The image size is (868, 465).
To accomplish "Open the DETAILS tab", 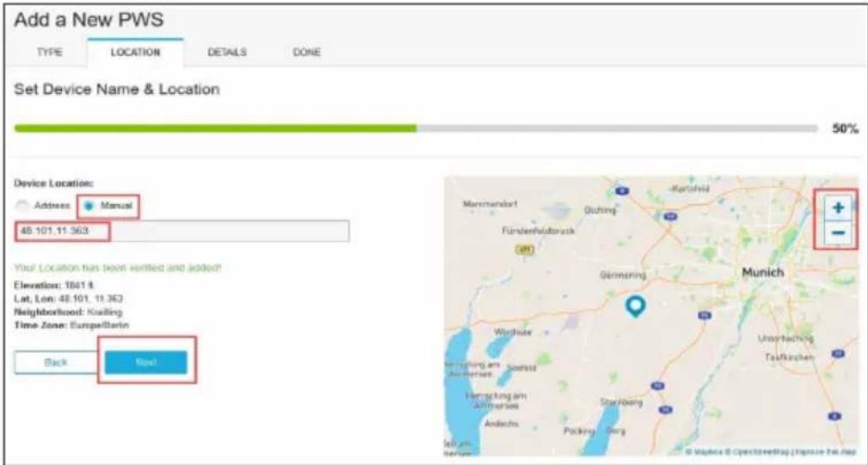I will pyautogui.click(x=227, y=53).
